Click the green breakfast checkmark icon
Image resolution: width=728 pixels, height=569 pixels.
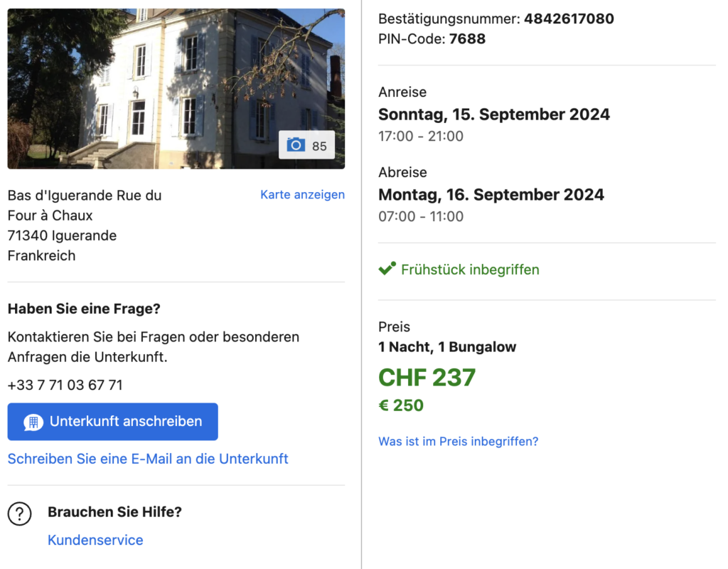[x=387, y=269]
